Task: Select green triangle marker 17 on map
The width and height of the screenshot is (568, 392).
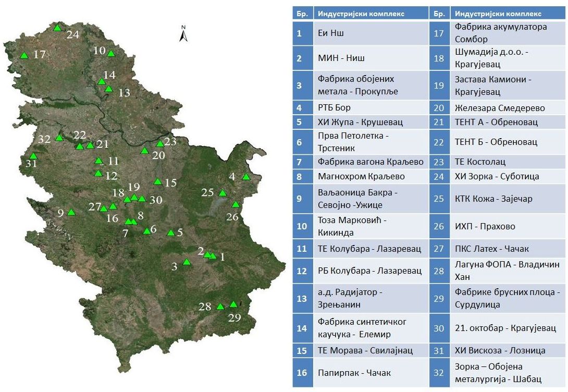Action: 23,55
